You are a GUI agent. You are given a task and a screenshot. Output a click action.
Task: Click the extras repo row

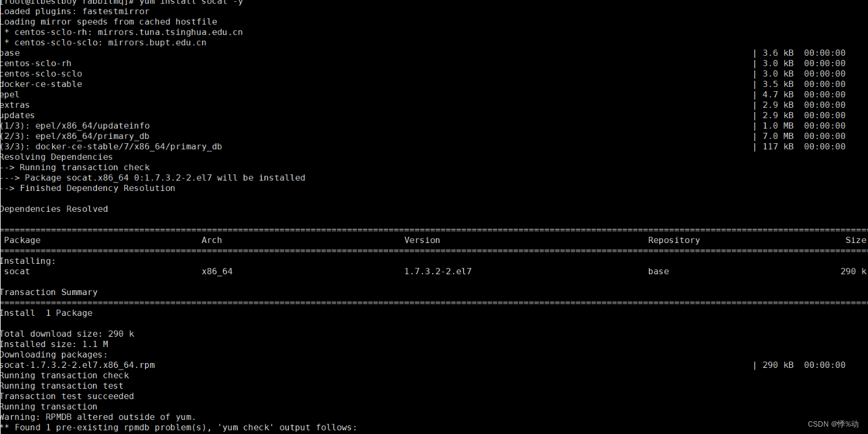pos(422,105)
